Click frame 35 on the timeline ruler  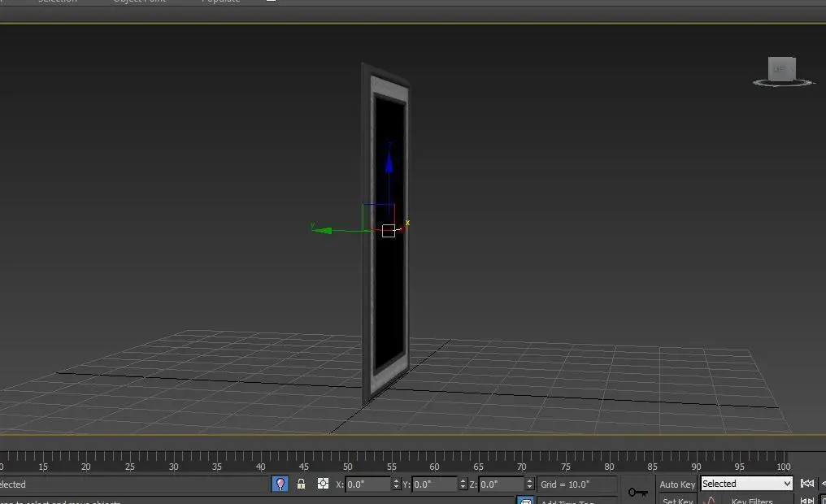(216, 467)
